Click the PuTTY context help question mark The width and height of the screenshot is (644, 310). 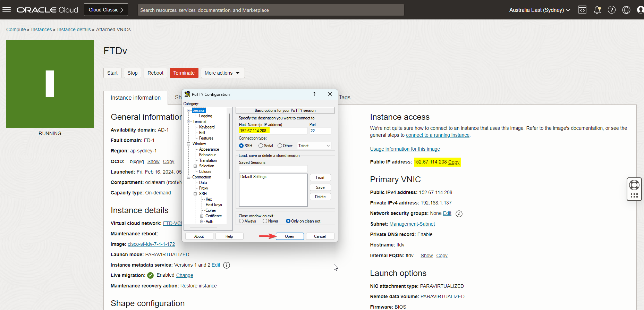point(314,94)
